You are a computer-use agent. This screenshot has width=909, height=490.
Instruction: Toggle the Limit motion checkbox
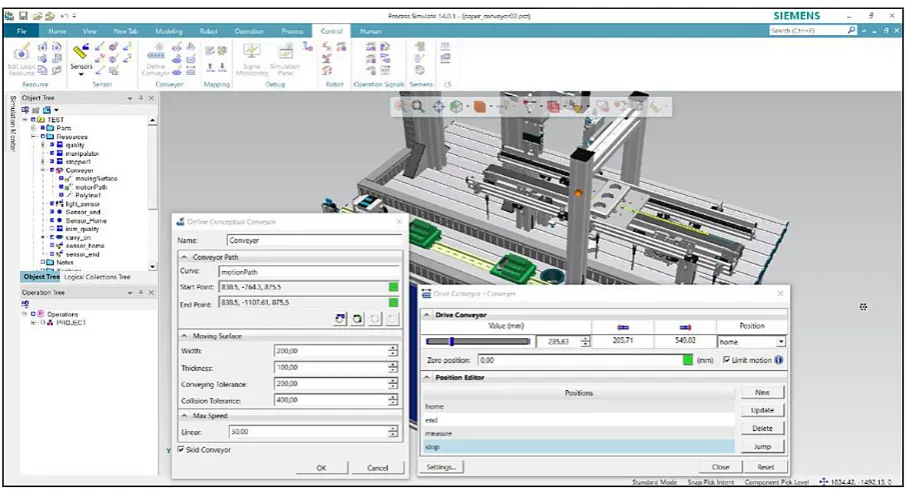point(726,360)
